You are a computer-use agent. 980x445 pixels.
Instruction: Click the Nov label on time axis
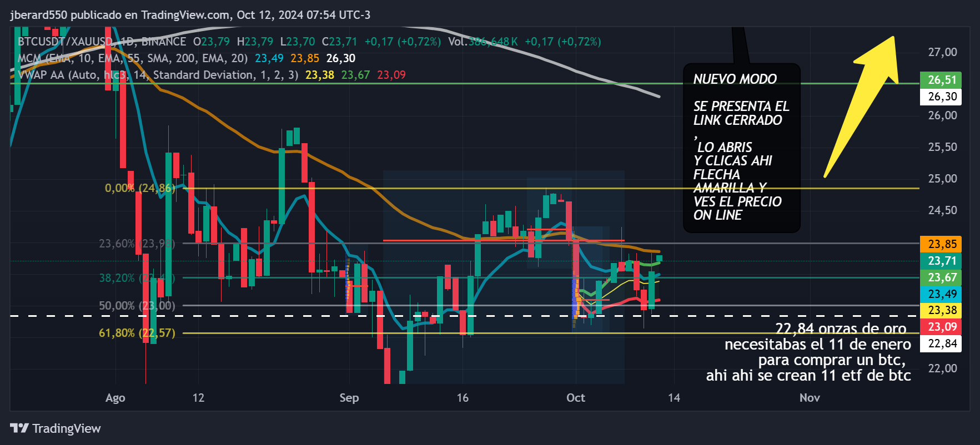point(809,398)
